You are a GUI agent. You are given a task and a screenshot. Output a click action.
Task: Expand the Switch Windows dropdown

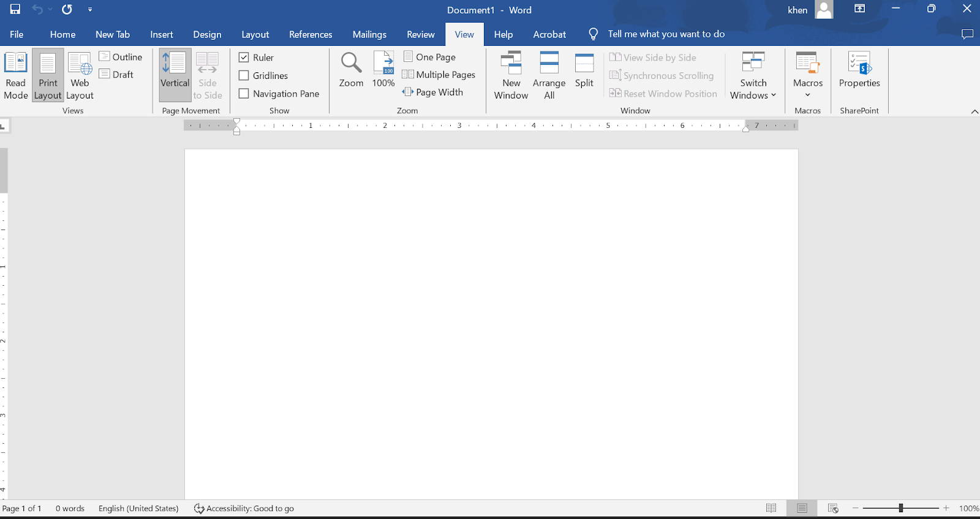pos(753,77)
